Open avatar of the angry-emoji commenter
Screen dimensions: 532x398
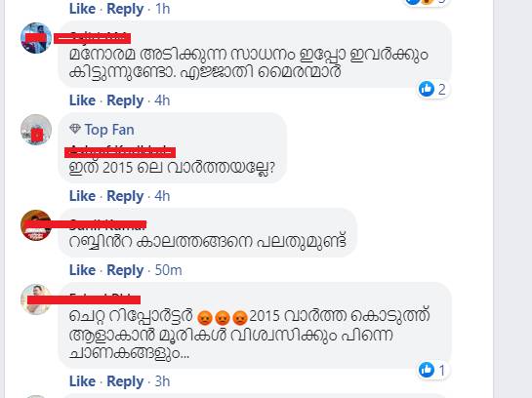36,299
